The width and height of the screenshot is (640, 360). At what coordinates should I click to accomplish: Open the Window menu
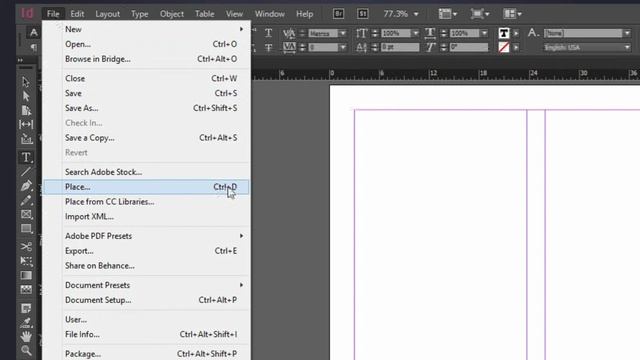pos(270,14)
